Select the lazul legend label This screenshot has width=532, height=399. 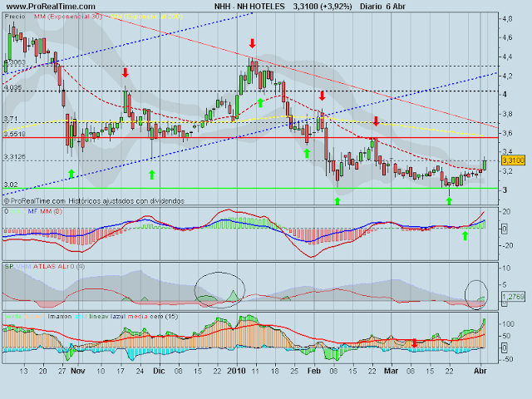[118, 316]
